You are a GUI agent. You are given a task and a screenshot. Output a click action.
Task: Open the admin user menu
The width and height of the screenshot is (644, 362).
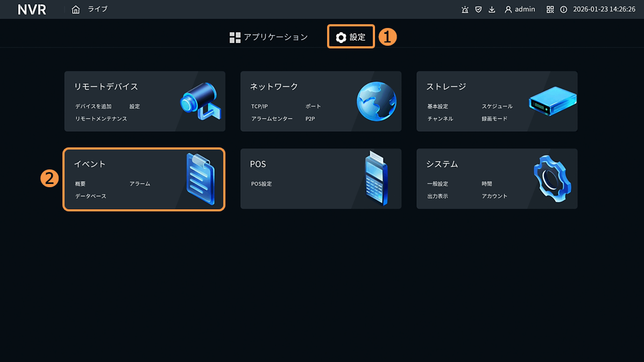(520, 9)
